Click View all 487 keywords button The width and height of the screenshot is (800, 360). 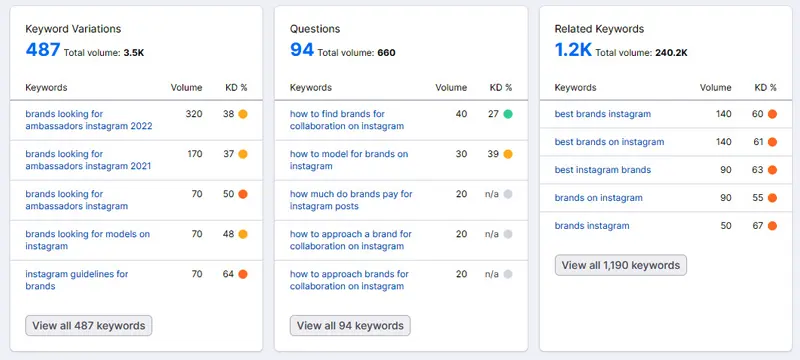click(x=89, y=325)
